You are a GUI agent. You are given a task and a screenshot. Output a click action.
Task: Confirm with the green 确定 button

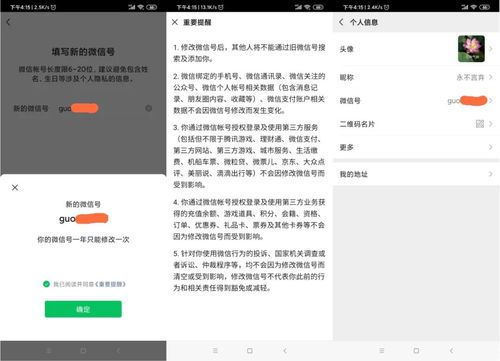83,309
